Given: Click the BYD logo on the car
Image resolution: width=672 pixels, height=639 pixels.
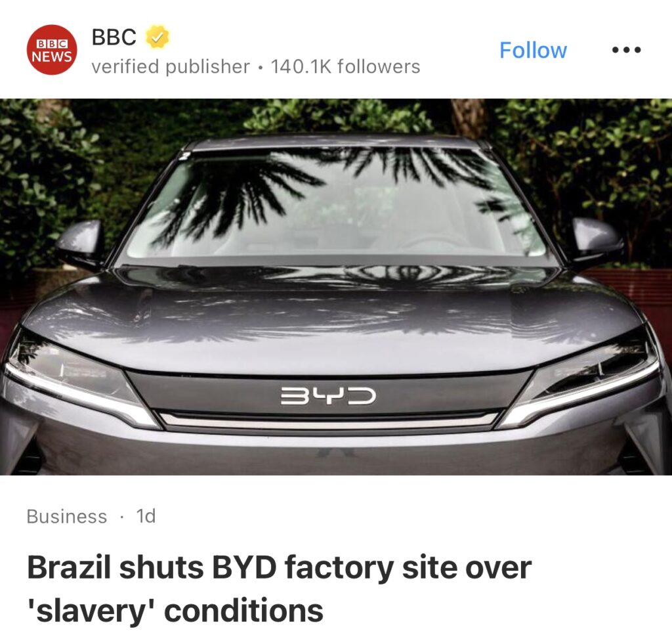Looking at the screenshot, I should [x=328, y=396].
